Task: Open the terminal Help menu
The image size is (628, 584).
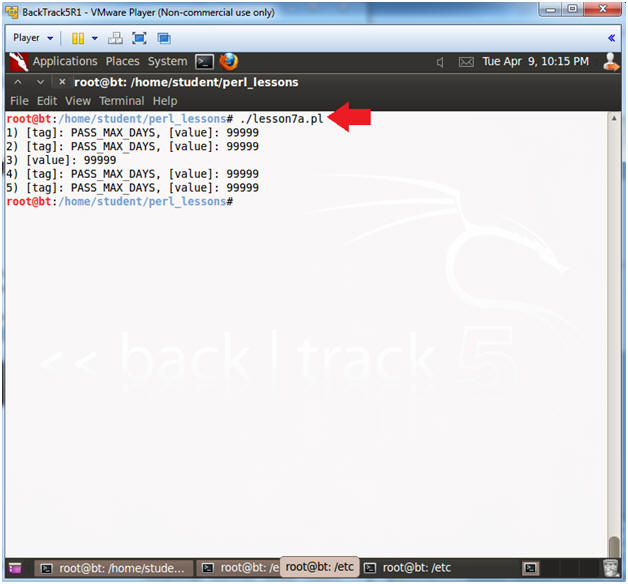Action: [x=165, y=101]
